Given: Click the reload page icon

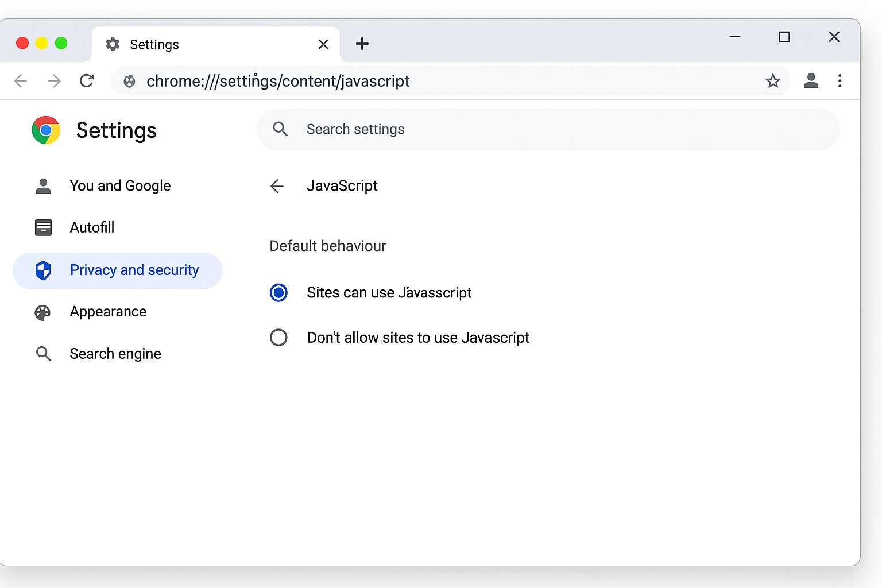Looking at the screenshot, I should (x=87, y=81).
